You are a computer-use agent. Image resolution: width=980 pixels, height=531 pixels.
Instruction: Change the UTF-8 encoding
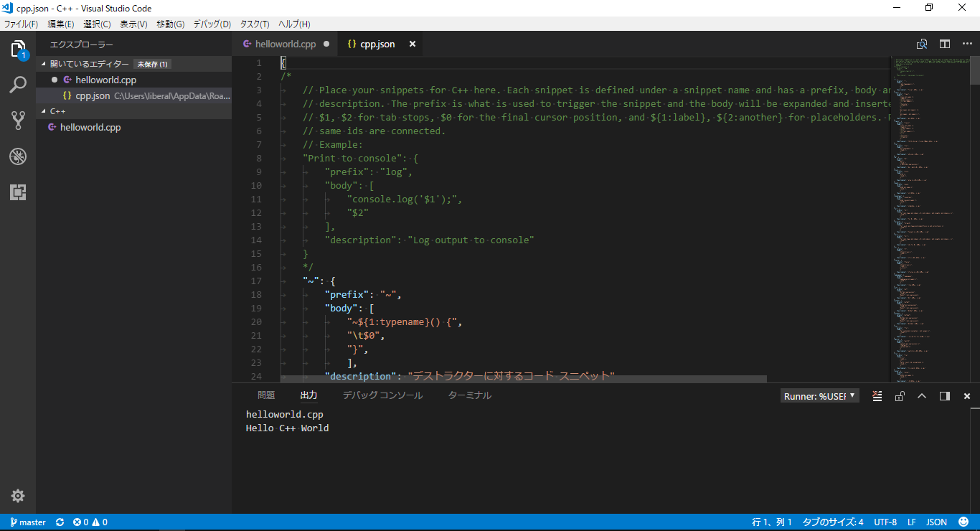coord(885,522)
